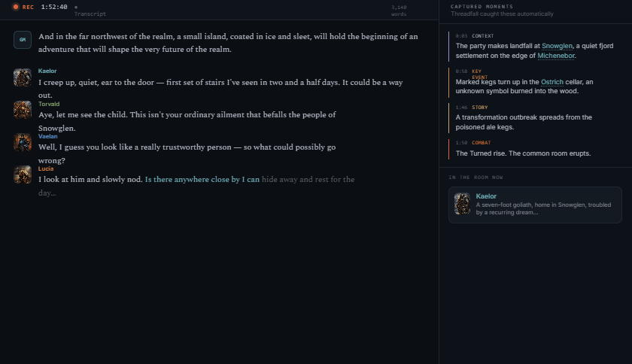Image resolution: width=632 pixels, height=364 pixels.
Task: Select the Kaelor speaker name label
Action: [x=47, y=71]
